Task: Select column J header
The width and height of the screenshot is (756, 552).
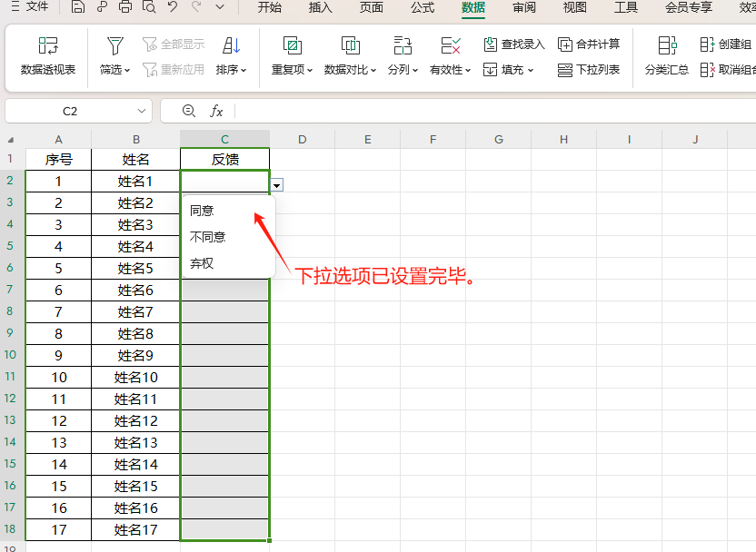Action: point(695,139)
